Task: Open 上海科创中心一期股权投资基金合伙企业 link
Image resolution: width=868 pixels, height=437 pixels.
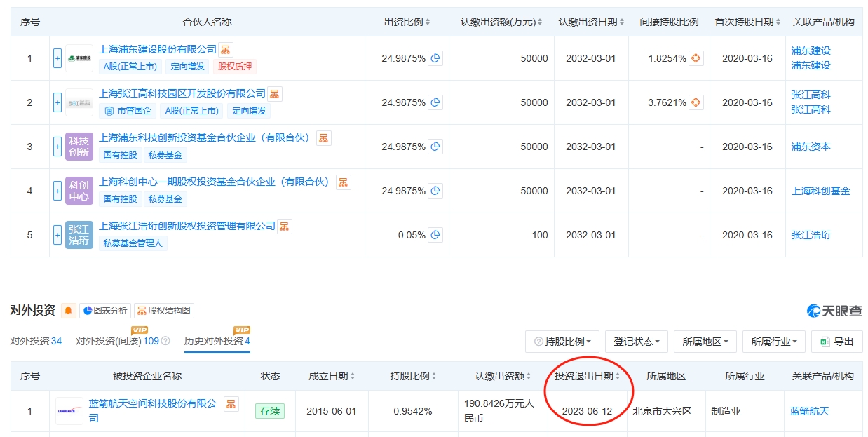Action: pos(215,182)
